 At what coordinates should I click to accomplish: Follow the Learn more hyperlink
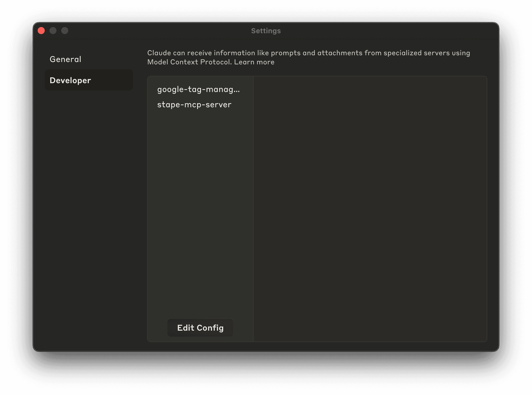pyautogui.click(x=254, y=62)
